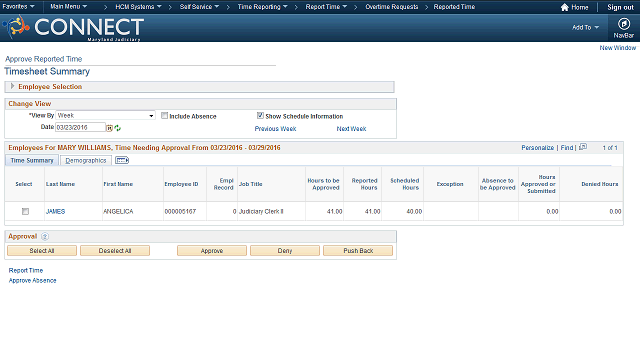Viewport: 640px width, 360px height.
Task: Open the Next Week link
Action: (351, 129)
